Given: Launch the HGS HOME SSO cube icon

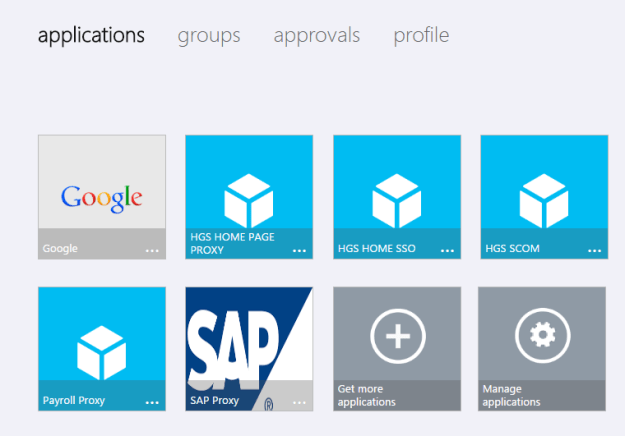Looking at the screenshot, I should (397, 200).
